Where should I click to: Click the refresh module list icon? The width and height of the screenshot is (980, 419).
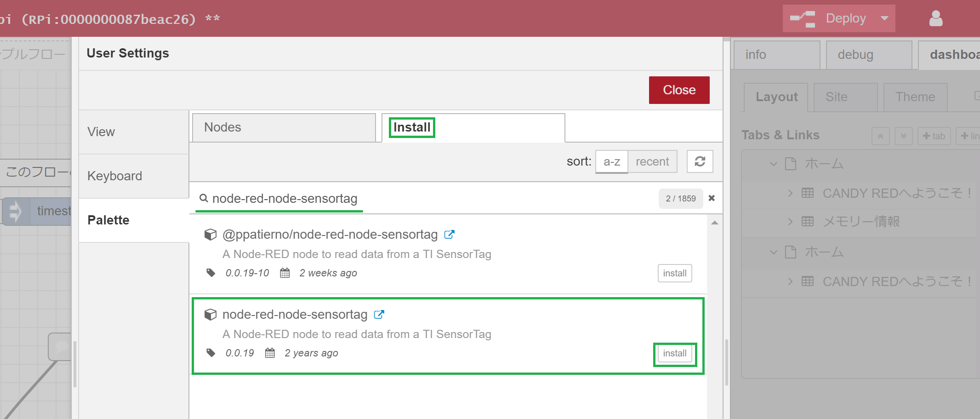700,161
